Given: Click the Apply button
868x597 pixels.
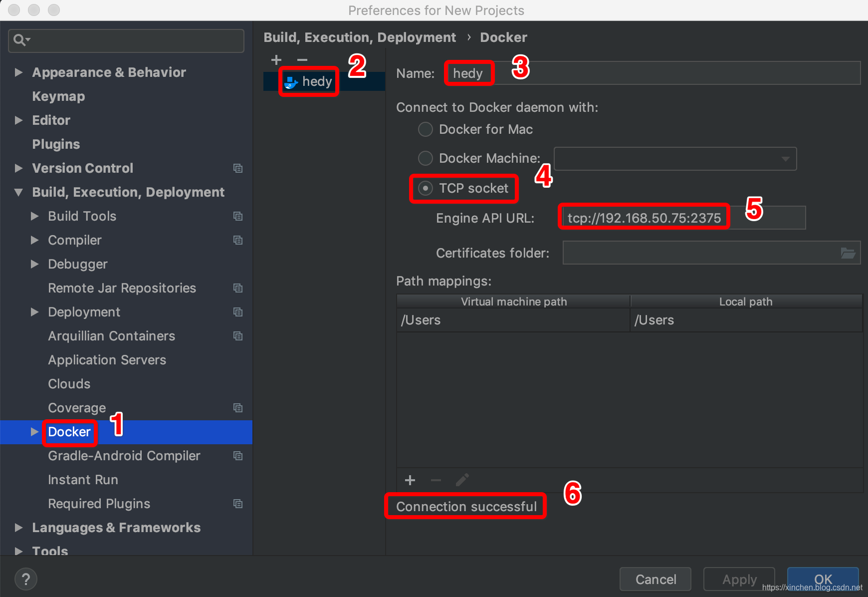Looking at the screenshot, I should (739, 579).
